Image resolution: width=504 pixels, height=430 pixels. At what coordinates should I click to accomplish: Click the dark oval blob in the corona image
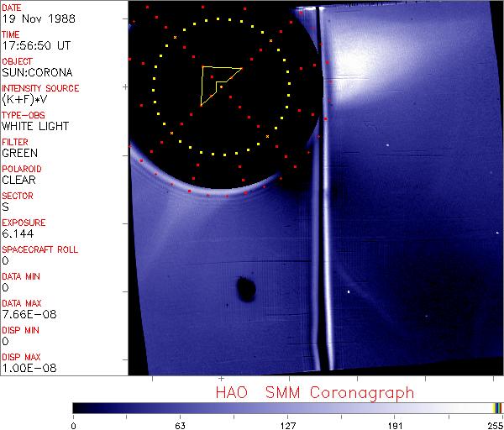coord(246,291)
